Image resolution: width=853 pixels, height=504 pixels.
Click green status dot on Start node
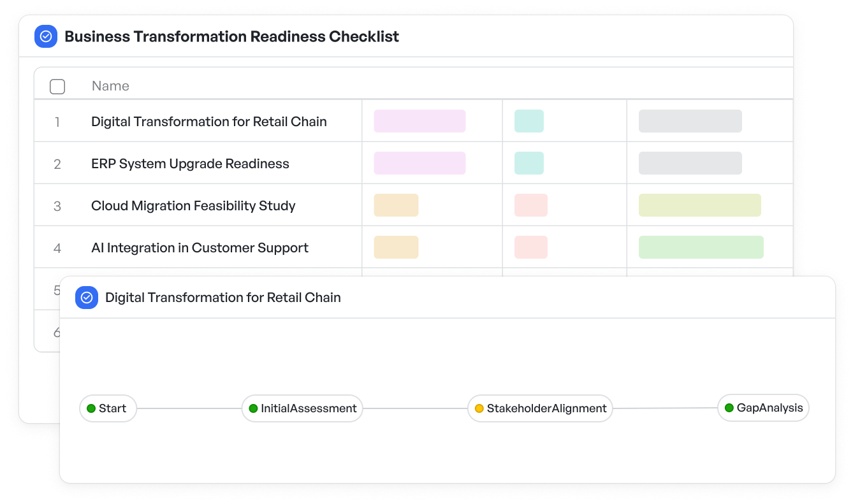pos(91,408)
